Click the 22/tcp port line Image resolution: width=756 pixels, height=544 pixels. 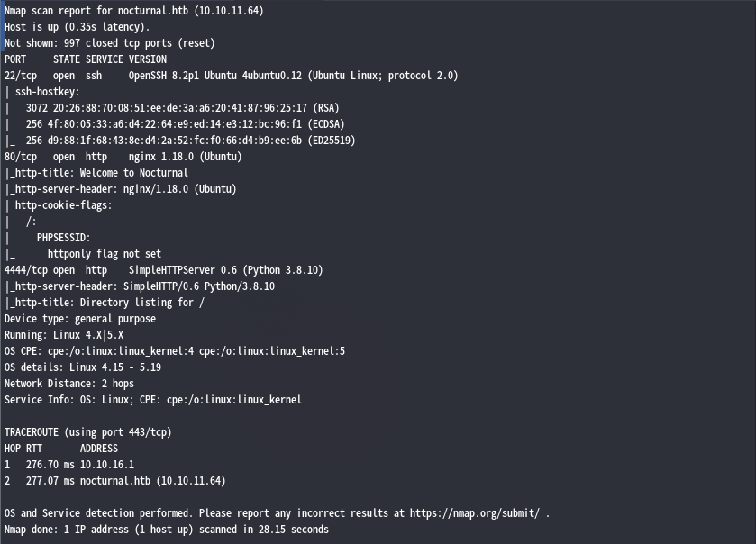(x=232, y=76)
